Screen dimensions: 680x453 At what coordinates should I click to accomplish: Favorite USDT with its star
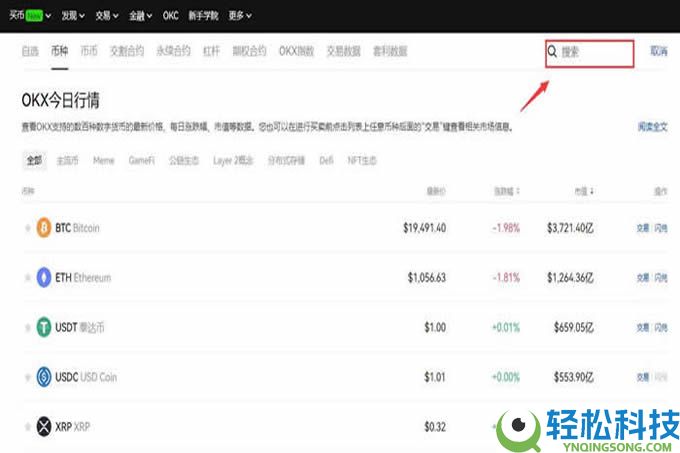(28, 327)
